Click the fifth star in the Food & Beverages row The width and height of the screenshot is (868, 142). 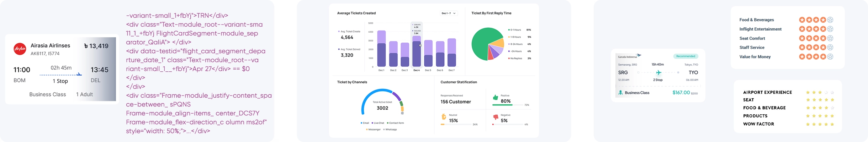830,20
